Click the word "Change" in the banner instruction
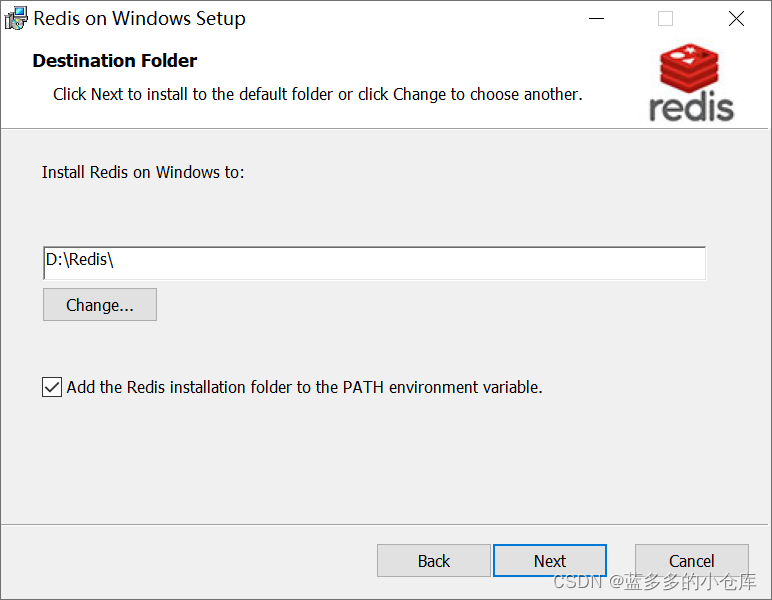 click(x=420, y=94)
